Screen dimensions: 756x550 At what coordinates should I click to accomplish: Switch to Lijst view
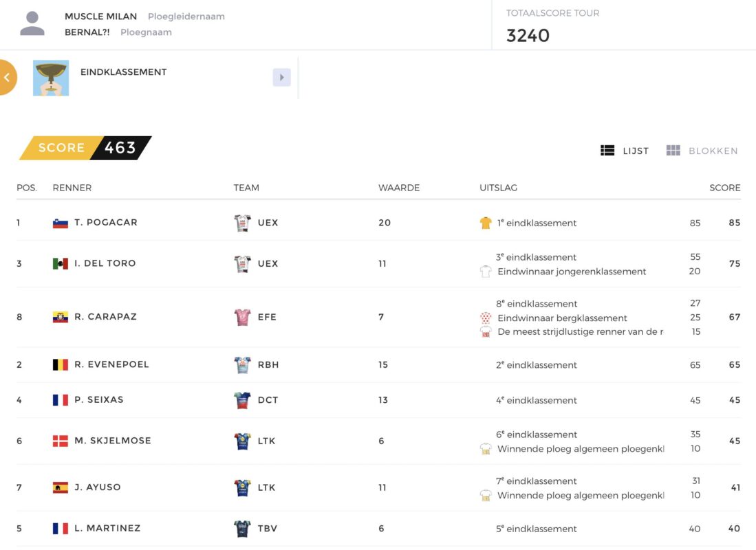pos(625,151)
